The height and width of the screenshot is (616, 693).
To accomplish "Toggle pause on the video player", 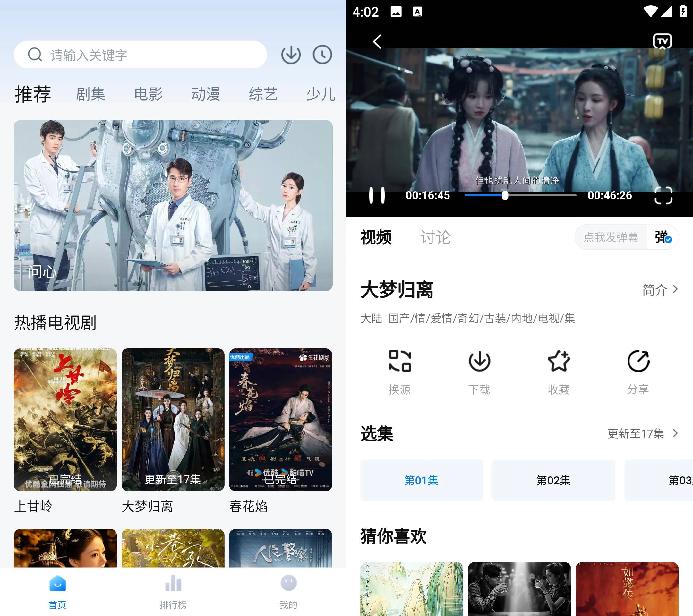I will tap(377, 196).
